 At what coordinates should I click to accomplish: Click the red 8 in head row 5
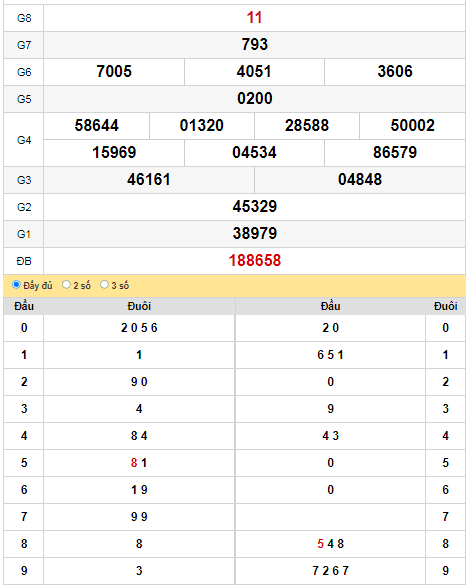(x=134, y=463)
